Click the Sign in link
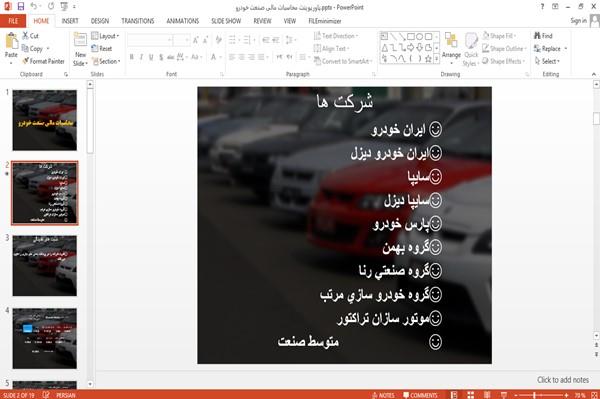 [x=578, y=21]
